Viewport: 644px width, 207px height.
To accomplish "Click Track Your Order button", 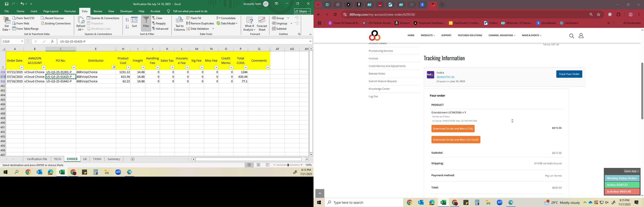I will click(569, 74).
